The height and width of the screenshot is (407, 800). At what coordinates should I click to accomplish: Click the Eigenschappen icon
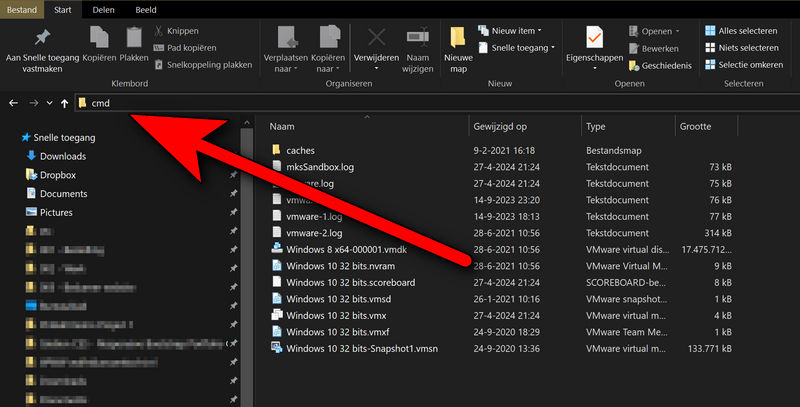[594, 38]
